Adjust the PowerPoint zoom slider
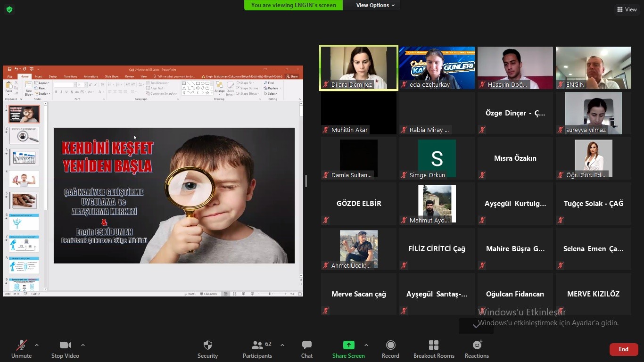Screen dimensions: 644x362 pos(270,294)
